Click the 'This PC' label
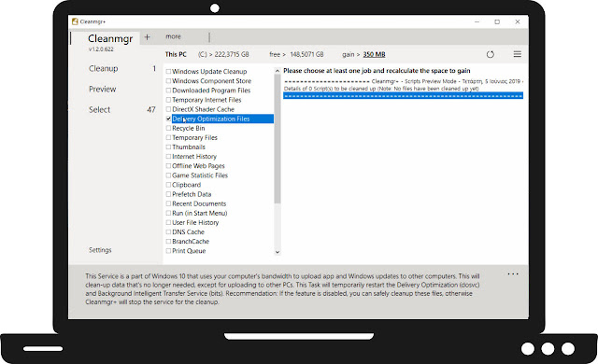Screen dimensions: 598x364 click(x=176, y=54)
